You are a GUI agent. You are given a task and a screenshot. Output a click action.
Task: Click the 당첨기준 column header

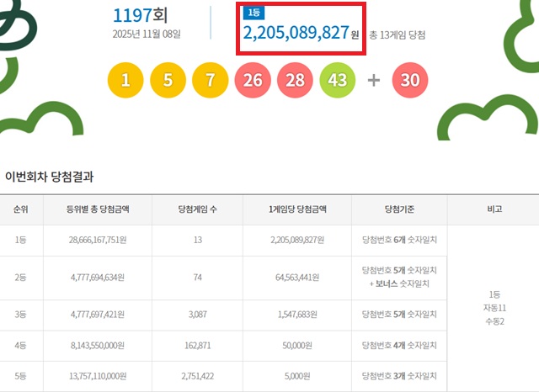(398, 210)
